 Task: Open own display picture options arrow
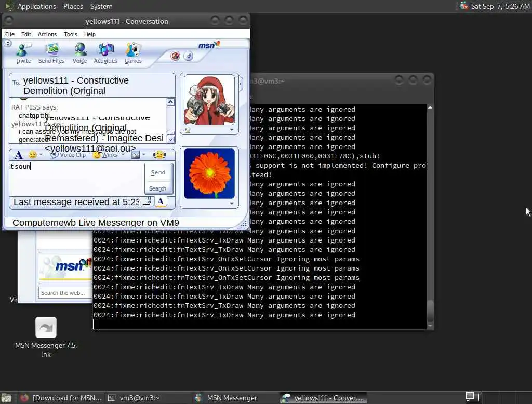[232, 204]
